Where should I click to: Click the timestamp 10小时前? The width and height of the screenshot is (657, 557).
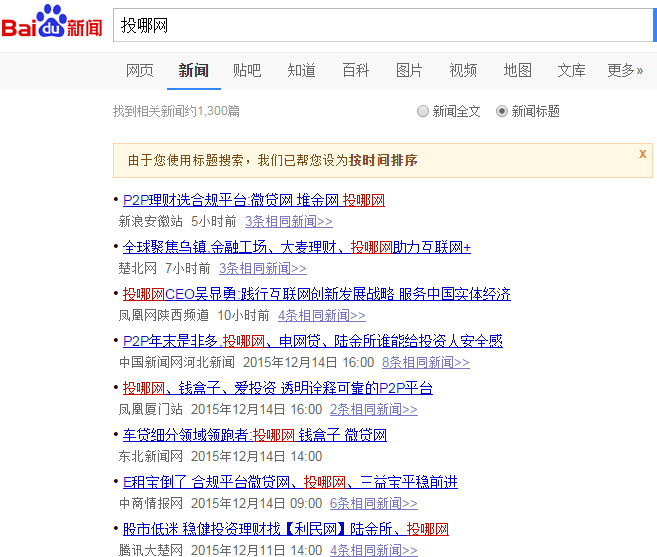click(x=243, y=315)
